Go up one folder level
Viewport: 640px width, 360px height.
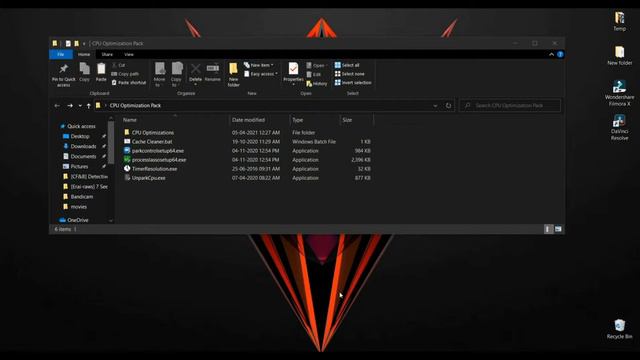(x=89, y=106)
